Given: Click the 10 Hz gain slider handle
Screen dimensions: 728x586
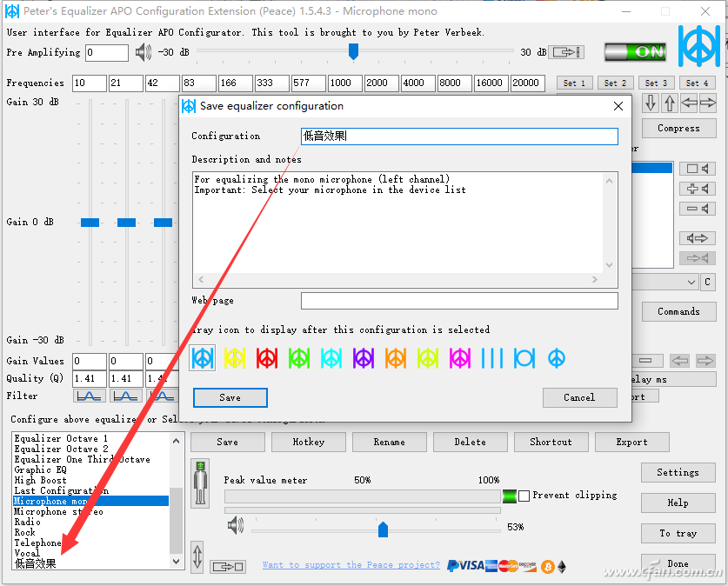Looking at the screenshot, I should [90, 223].
